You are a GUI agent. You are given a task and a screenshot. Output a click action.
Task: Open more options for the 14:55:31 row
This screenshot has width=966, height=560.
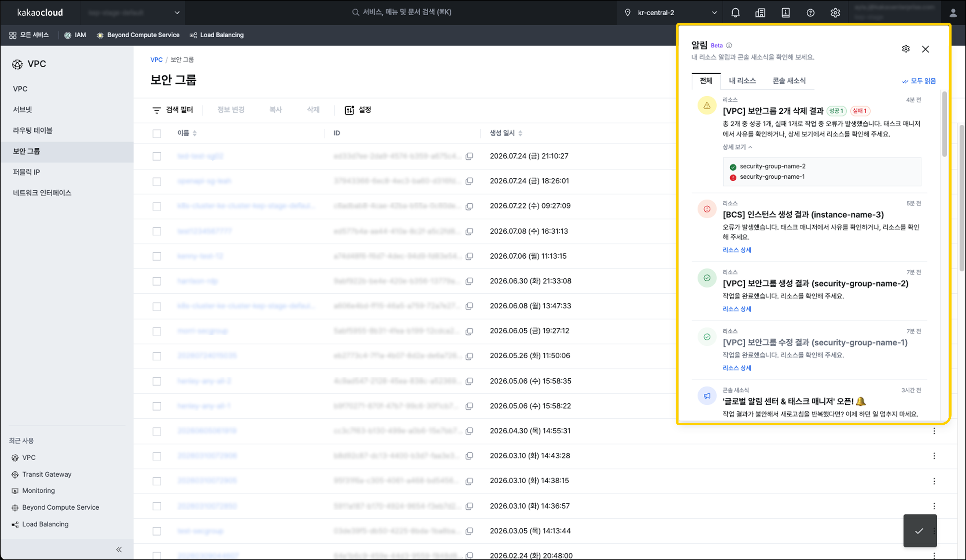point(934,431)
